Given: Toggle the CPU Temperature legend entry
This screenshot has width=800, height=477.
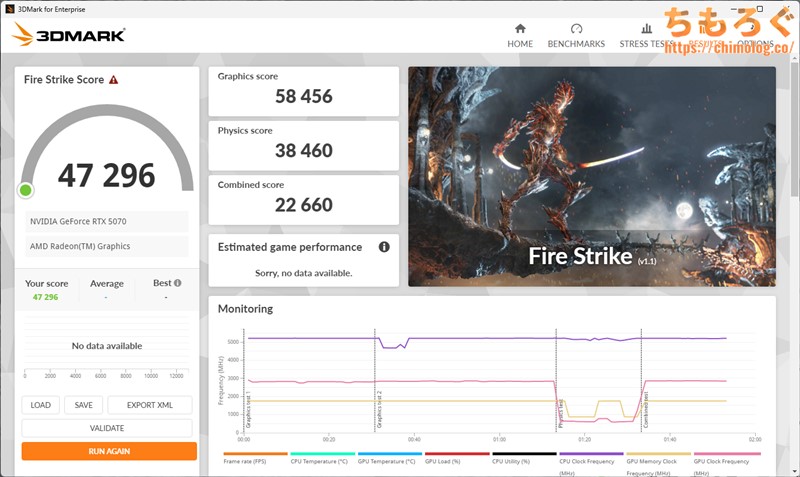Looking at the screenshot, I should click(x=322, y=457).
